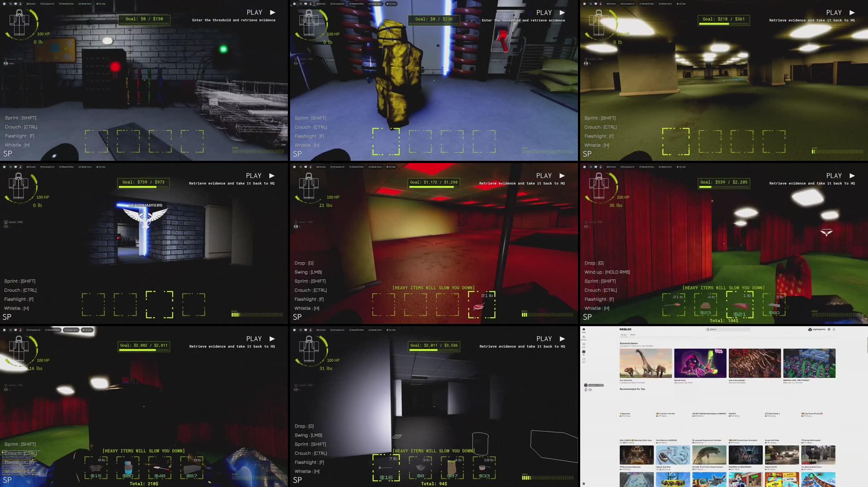Image resolution: width=868 pixels, height=487 pixels.
Task: Select the $15 inventory slot in Total 218$ panel
Action: (x=96, y=468)
